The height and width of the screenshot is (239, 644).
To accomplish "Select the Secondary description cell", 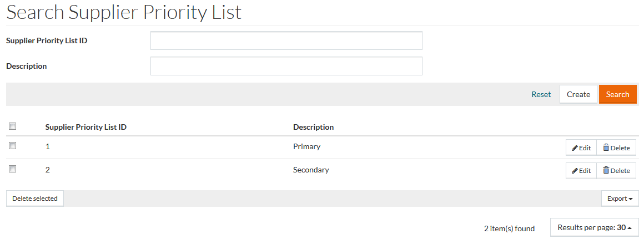I will (x=311, y=170).
